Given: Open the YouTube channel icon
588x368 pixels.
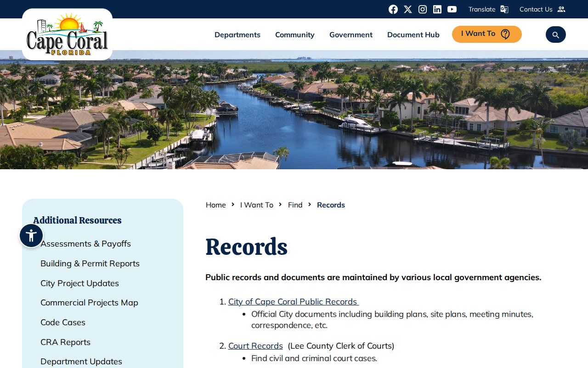Looking at the screenshot, I should click(x=452, y=9).
